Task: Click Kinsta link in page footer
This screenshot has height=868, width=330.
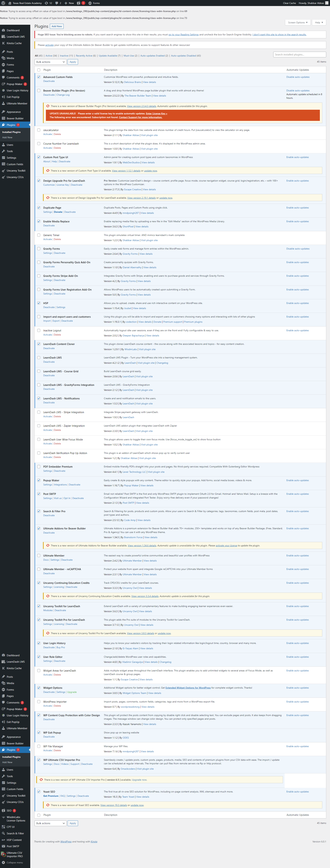Action: 94,842
